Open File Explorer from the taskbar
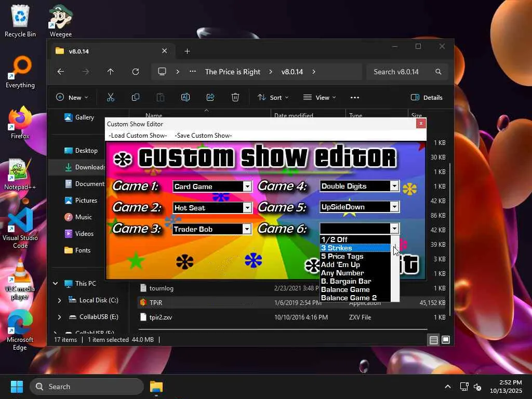Screen dimensions: 532x399 [x=156, y=387]
